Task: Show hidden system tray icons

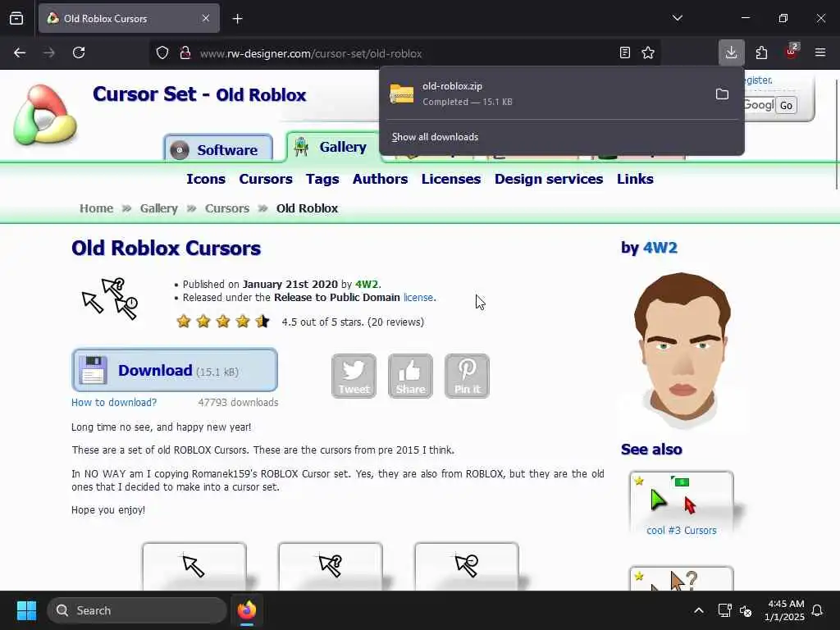Action: [x=699, y=610]
